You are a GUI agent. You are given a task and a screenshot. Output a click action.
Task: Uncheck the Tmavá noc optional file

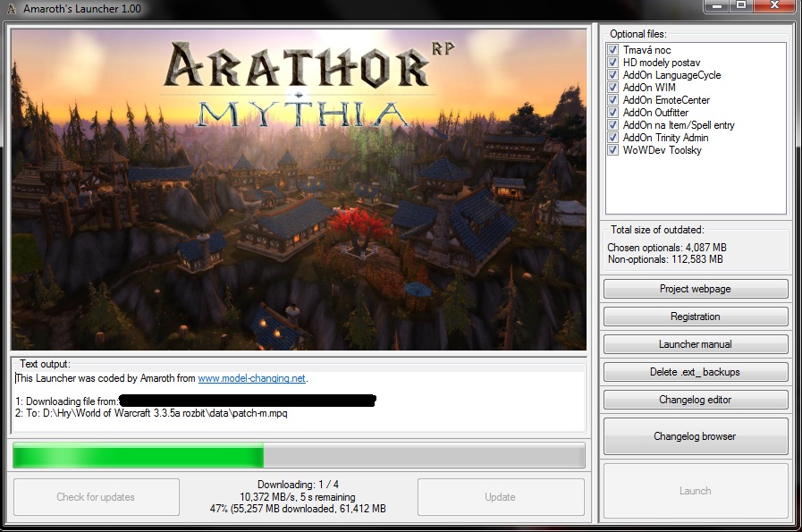(x=612, y=50)
